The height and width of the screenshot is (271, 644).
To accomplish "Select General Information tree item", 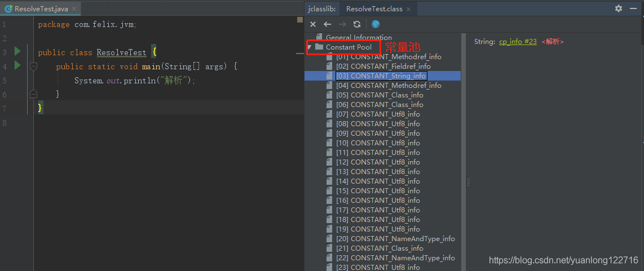I will pyautogui.click(x=359, y=38).
